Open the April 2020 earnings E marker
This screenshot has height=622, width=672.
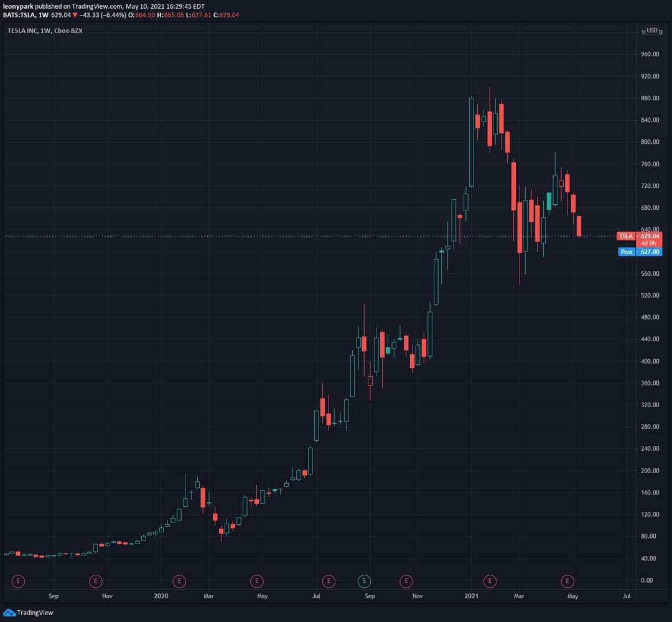click(x=257, y=582)
